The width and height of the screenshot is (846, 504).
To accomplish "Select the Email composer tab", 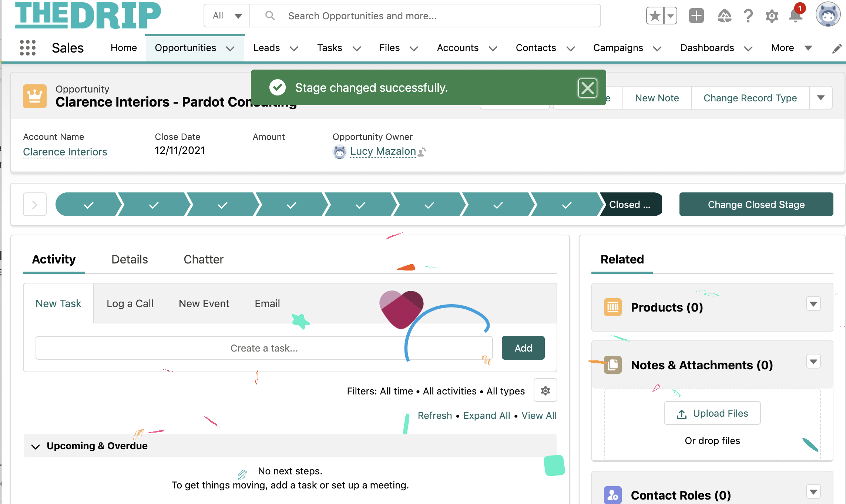I will coord(267,303).
